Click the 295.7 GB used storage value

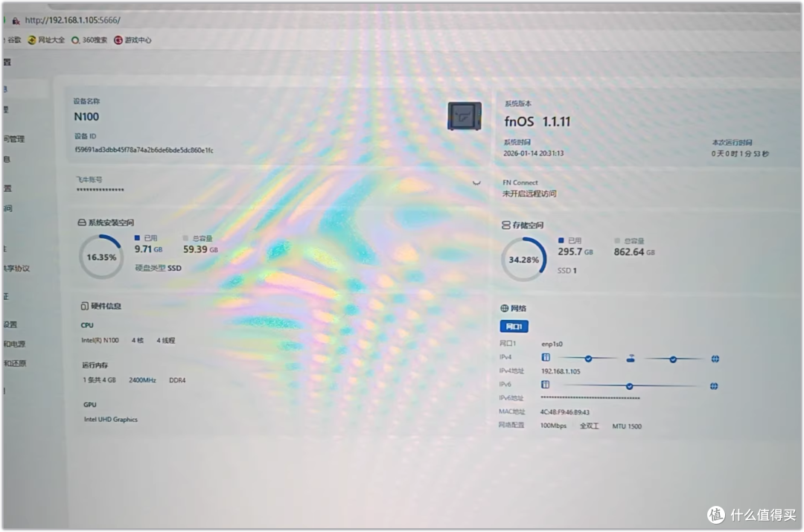[575, 251]
